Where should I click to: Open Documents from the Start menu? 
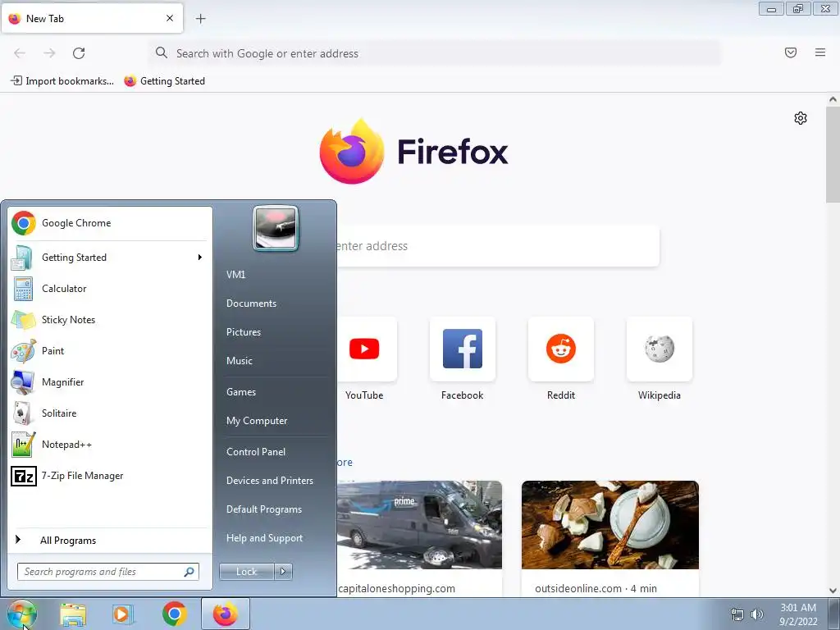(x=251, y=304)
